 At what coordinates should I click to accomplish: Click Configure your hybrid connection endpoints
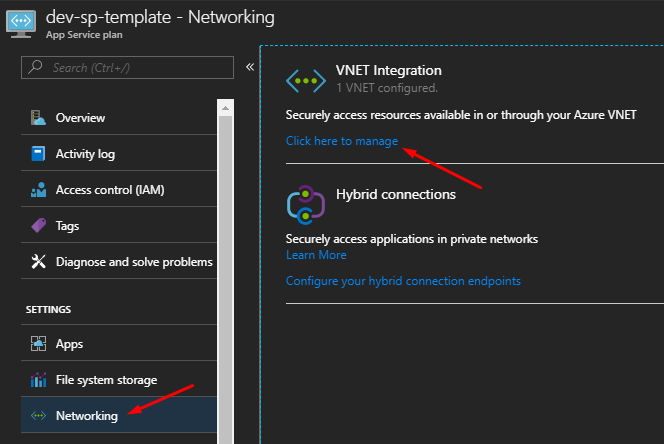[403, 281]
